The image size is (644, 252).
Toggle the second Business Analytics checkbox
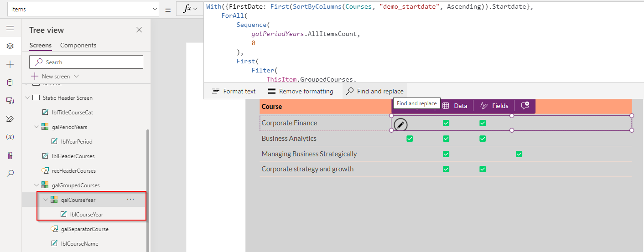point(446,139)
